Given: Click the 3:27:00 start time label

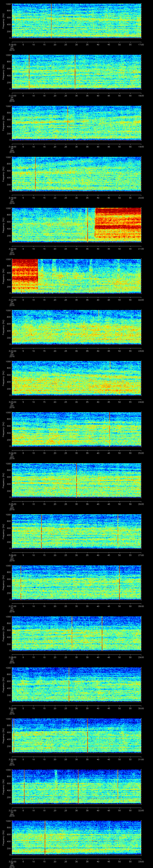Looking at the screenshot, I should [x=12, y=606].
